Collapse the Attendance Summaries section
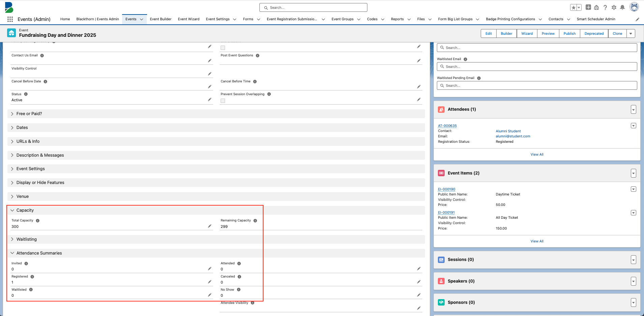The image size is (644, 316). [216, 253]
